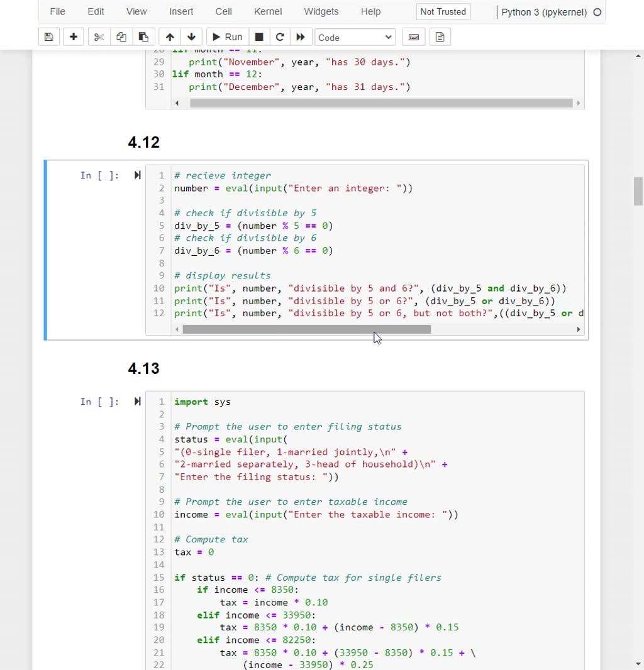644x670 pixels.
Task: Open the cell type dropdown showing Code
Action: 355,36
